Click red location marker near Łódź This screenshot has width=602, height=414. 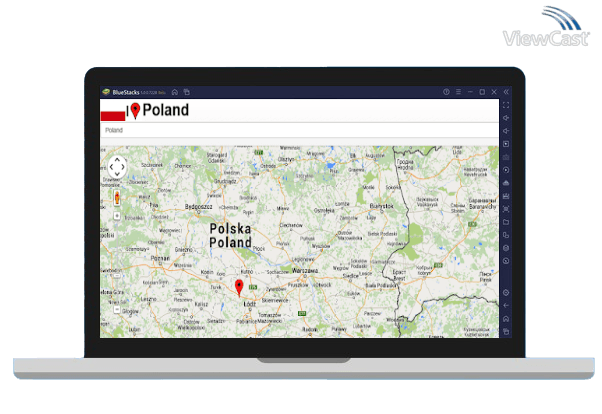click(239, 288)
